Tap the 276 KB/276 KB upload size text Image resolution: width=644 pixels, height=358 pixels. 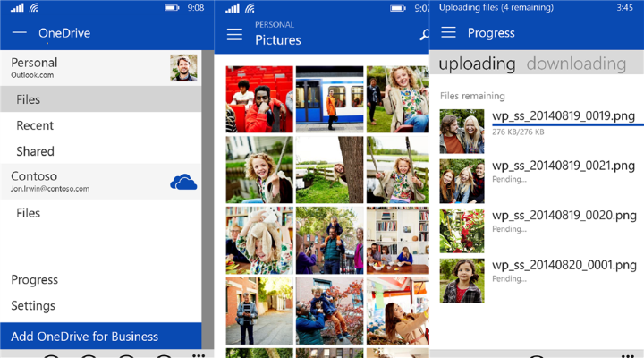click(x=518, y=132)
